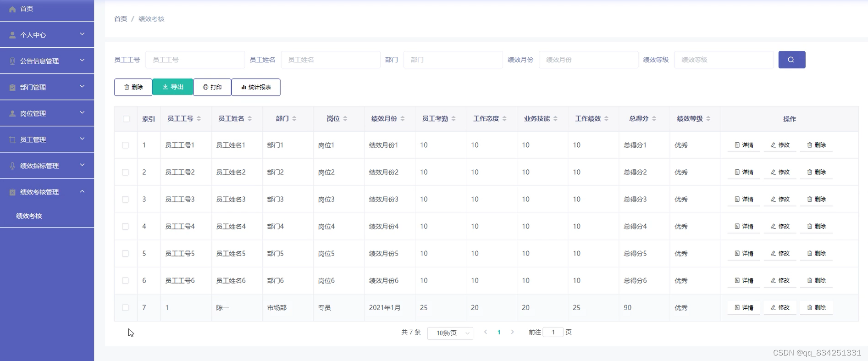
Task: Click the 首页 breadcrumb link
Action: coord(121,19)
